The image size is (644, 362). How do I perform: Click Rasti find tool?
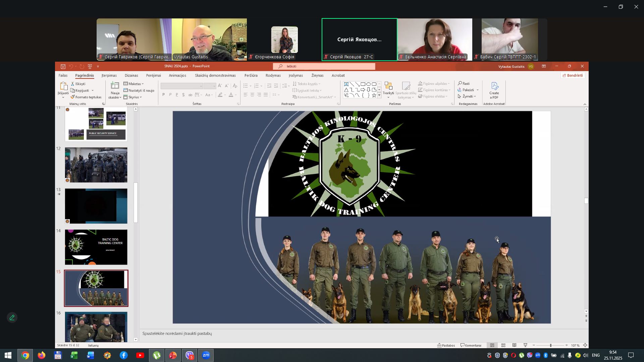click(x=464, y=83)
